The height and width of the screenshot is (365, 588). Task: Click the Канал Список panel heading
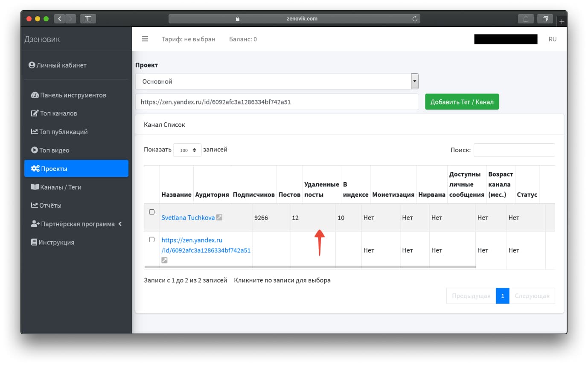click(x=165, y=125)
